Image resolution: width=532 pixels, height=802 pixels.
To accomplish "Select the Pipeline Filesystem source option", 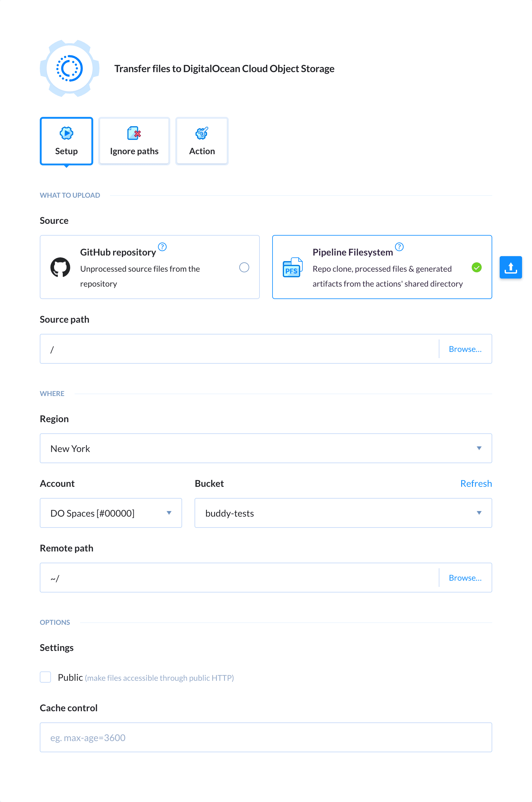I will tap(382, 267).
